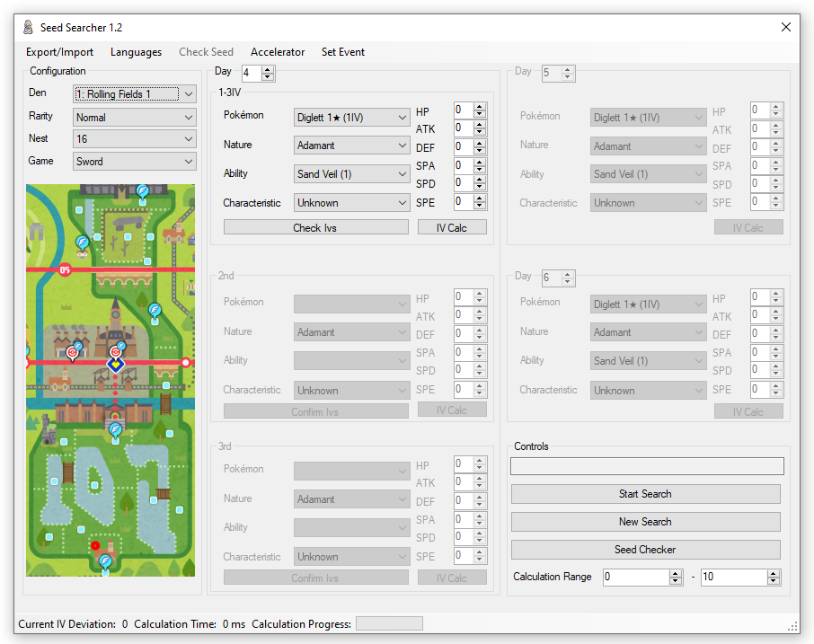
Task: Click the Calculation Progress bar
Action: [389, 623]
